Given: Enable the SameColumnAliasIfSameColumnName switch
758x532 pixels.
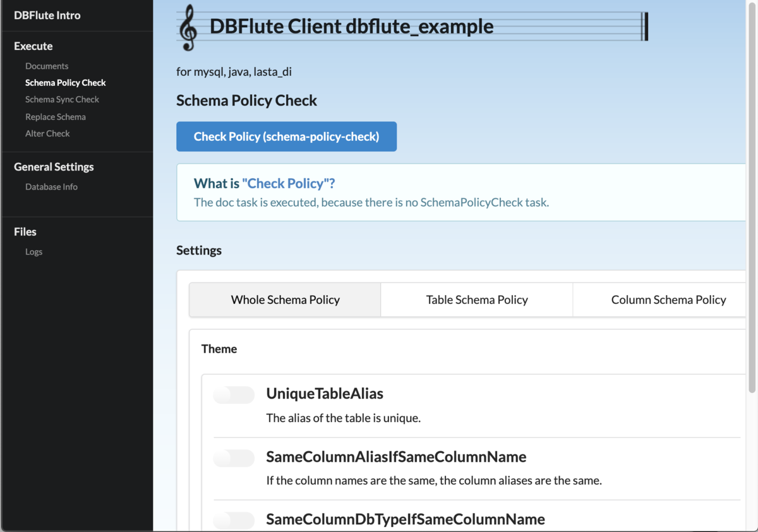Looking at the screenshot, I should 234,458.
